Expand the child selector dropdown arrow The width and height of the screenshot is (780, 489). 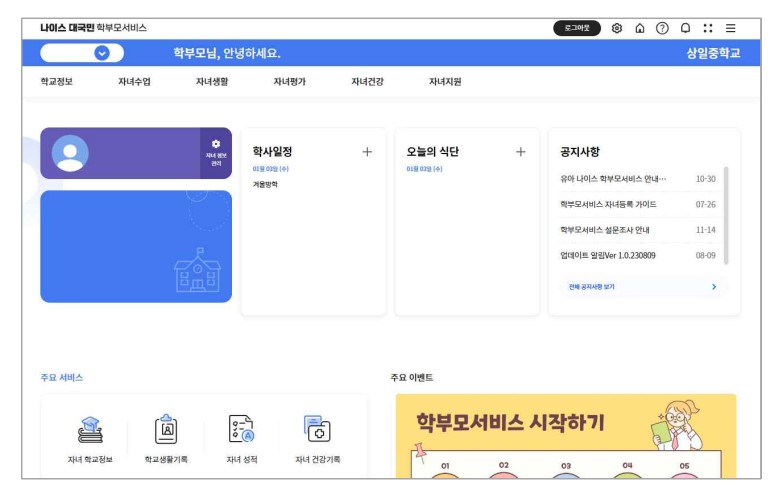tap(102, 53)
